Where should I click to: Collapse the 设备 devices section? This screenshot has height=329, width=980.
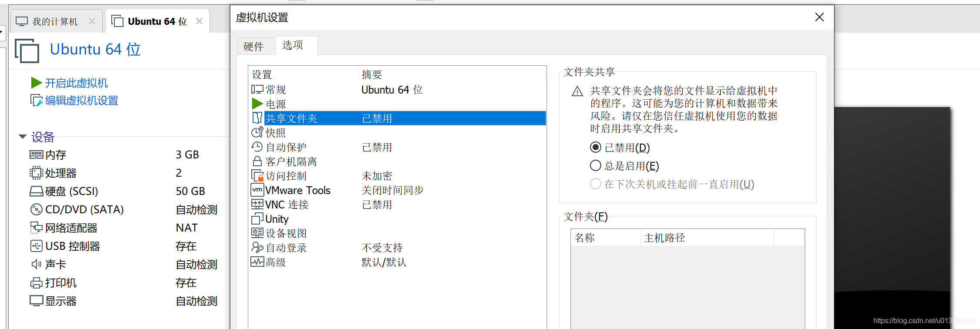[x=23, y=137]
